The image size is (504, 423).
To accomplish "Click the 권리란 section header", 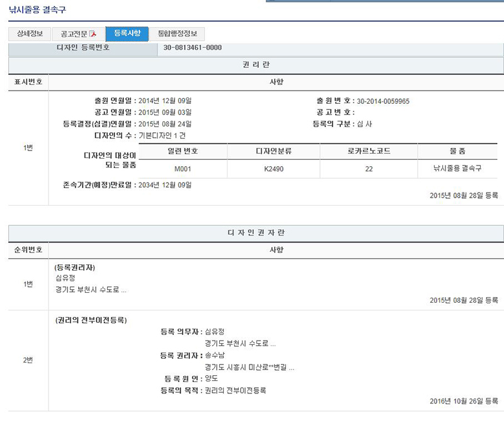I will point(256,65).
